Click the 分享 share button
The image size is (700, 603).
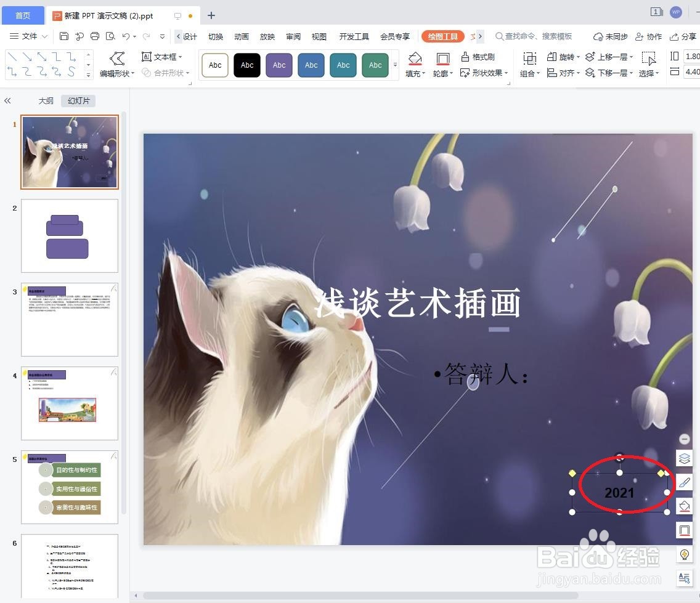683,36
